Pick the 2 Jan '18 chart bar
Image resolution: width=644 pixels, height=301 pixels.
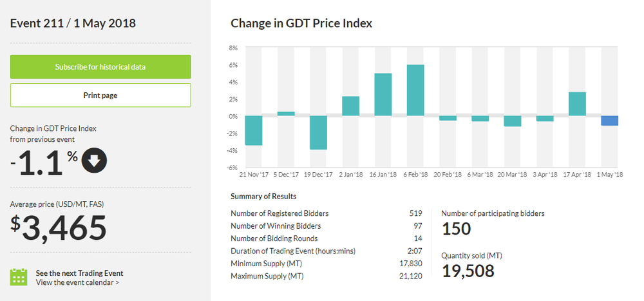[x=350, y=106]
